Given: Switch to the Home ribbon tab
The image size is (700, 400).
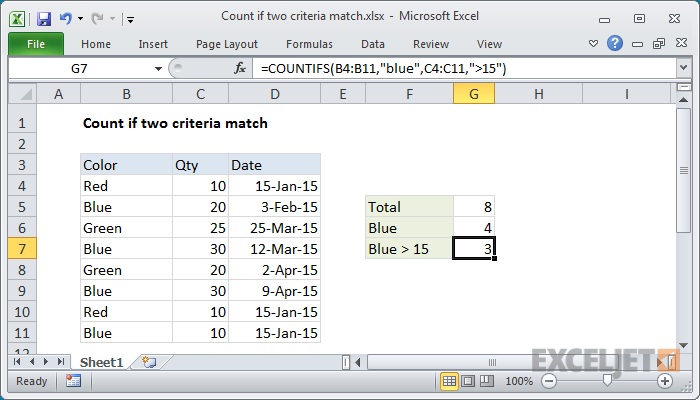Looking at the screenshot, I should 96,44.
